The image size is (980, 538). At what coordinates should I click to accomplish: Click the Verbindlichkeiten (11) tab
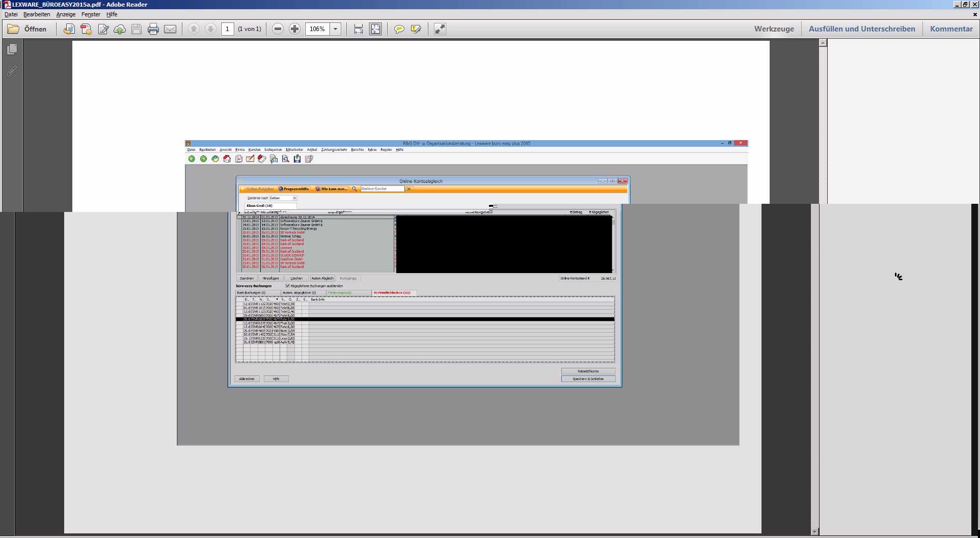pyautogui.click(x=394, y=293)
